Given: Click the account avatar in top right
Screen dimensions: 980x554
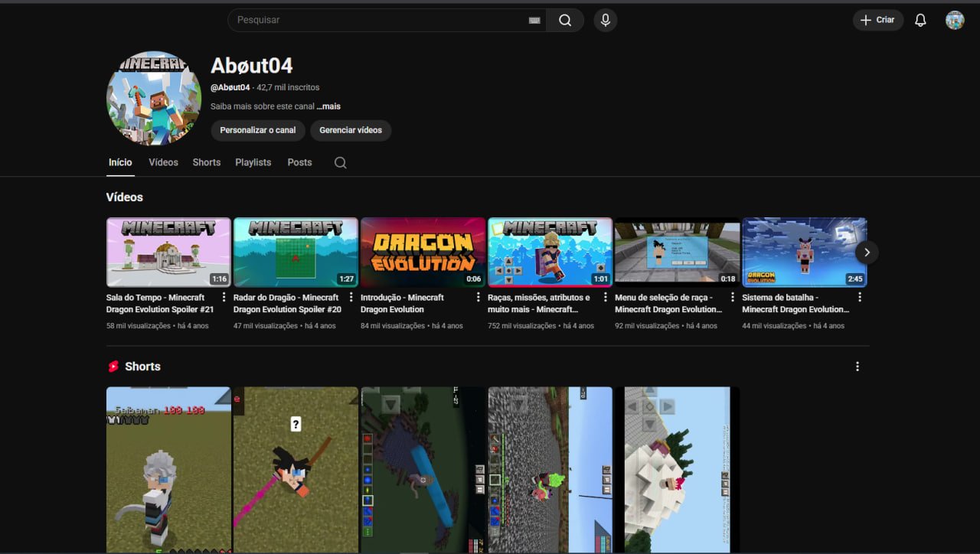Looking at the screenshot, I should (954, 21).
